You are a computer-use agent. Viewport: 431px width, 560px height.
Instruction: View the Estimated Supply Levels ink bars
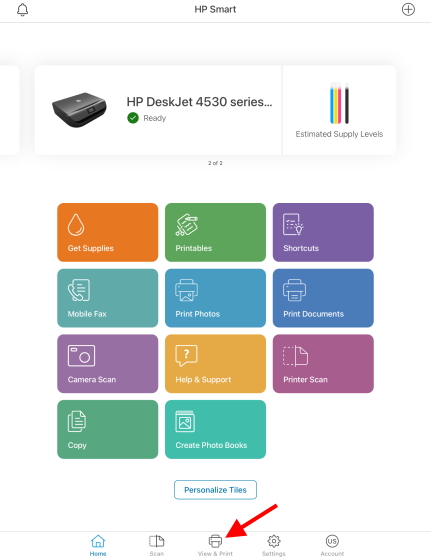339,104
